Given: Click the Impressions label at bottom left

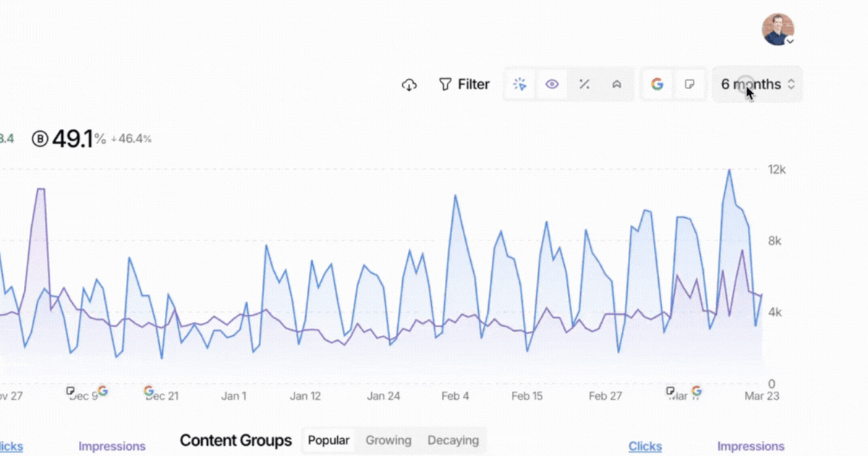Looking at the screenshot, I should 112,447.
